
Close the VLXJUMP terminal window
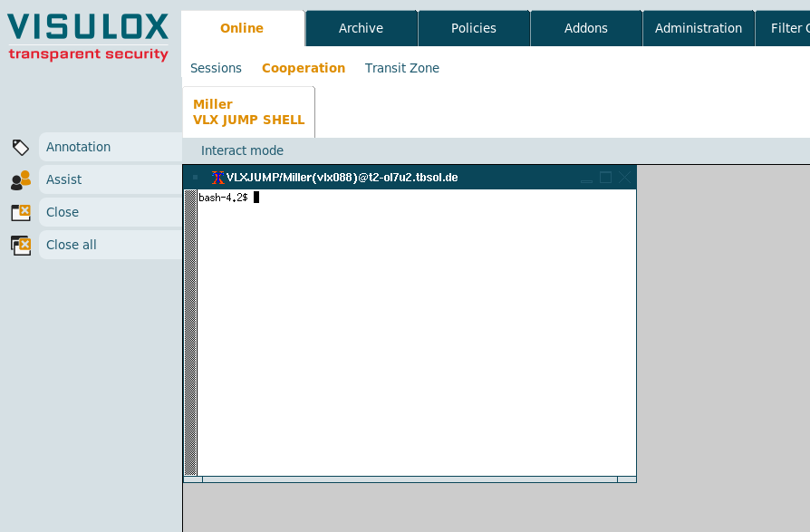point(624,178)
